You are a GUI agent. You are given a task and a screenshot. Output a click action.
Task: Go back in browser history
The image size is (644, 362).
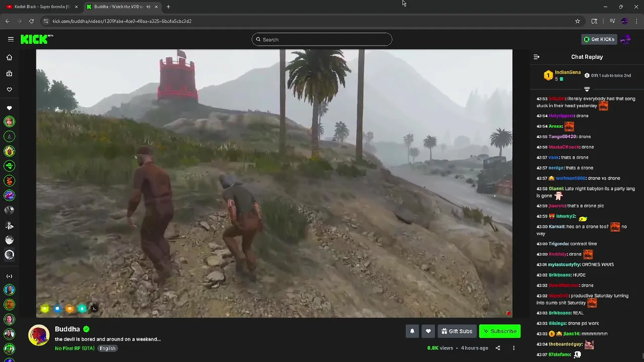pos(7,21)
